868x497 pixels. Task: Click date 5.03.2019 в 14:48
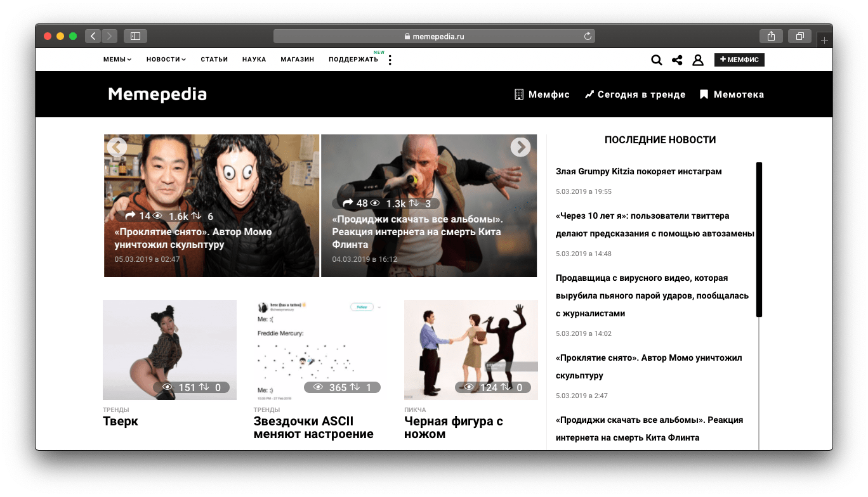(x=584, y=254)
